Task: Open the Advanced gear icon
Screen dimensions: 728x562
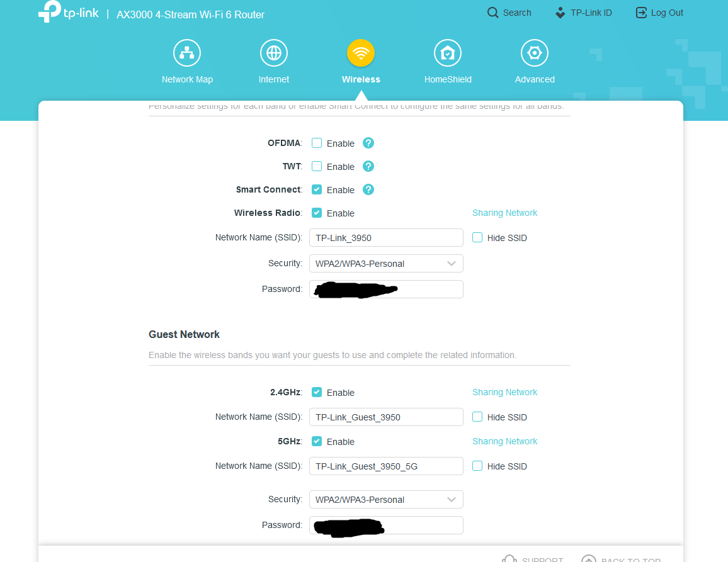Action: tap(535, 53)
